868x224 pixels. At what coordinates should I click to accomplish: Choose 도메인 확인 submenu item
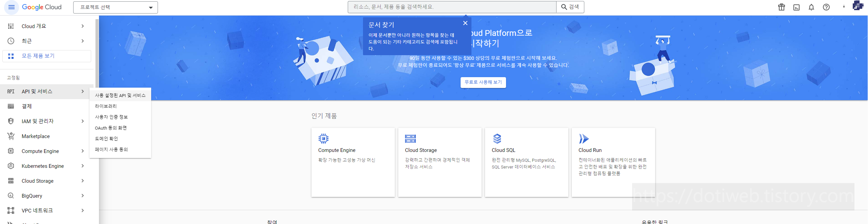click(x=120, y=139)
